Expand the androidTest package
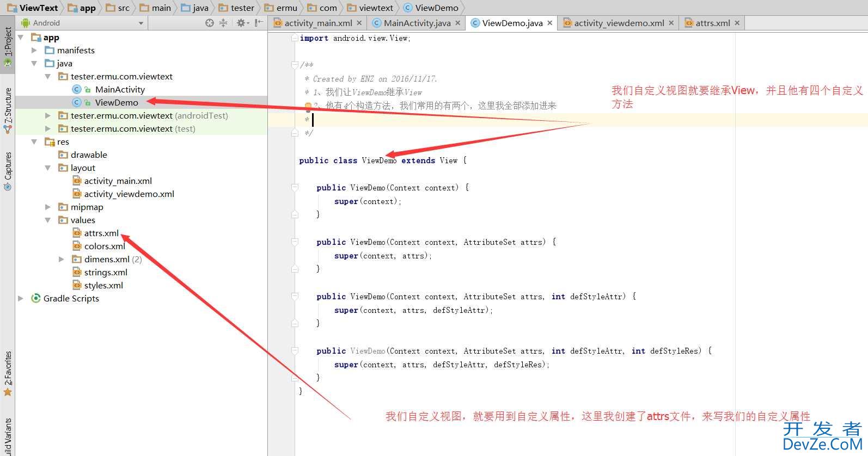868x456 pixels. point(48,115)
